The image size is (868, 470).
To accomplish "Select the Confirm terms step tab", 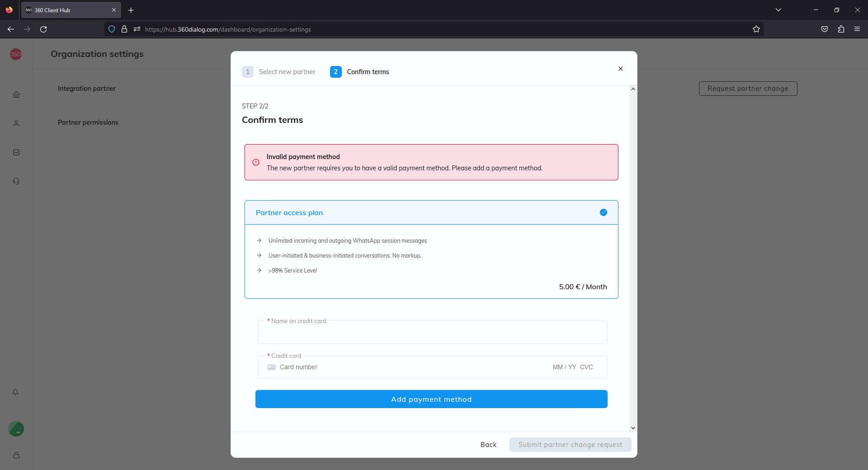I will click(360, 72).
